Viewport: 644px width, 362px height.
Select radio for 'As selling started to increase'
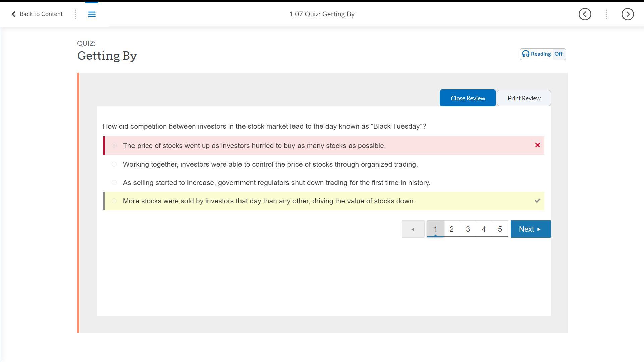click(114, 183)
